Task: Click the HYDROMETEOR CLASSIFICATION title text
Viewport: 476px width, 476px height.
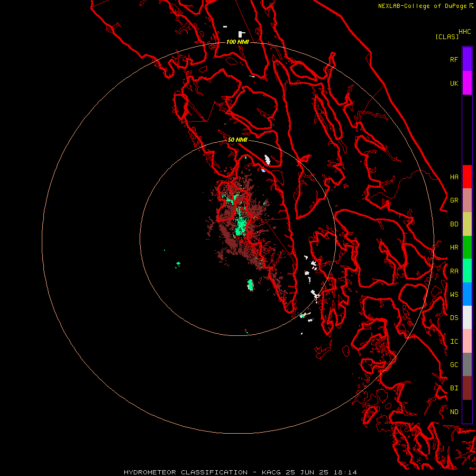Action: 186,472
